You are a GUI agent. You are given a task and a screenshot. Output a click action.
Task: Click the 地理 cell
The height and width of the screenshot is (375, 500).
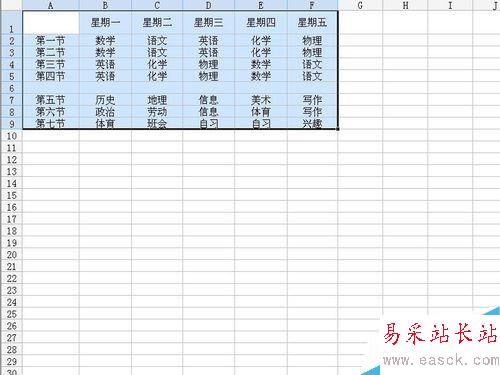click(x=157, y=100)
